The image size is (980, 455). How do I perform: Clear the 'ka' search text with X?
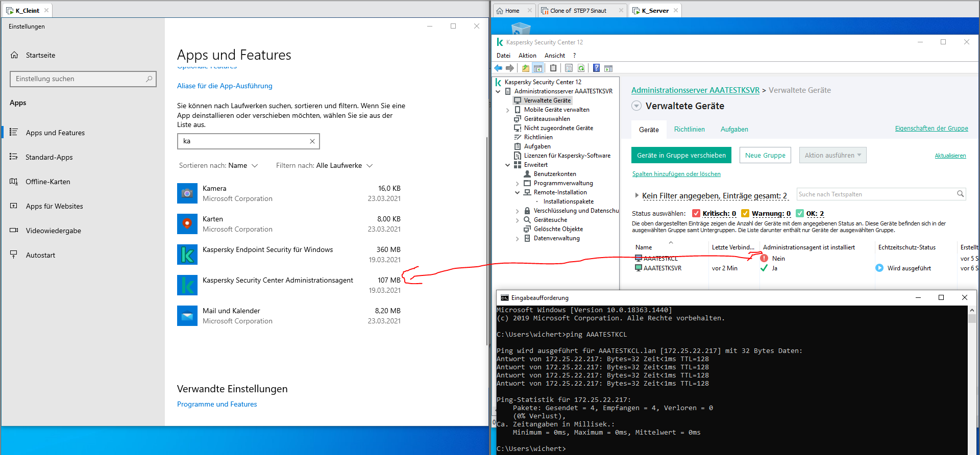[312, 141]
